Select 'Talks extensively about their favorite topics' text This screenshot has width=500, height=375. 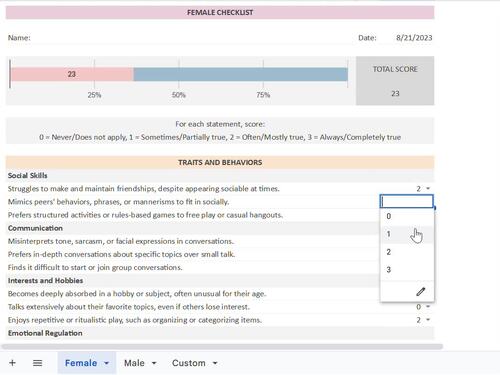pos(129,307)
